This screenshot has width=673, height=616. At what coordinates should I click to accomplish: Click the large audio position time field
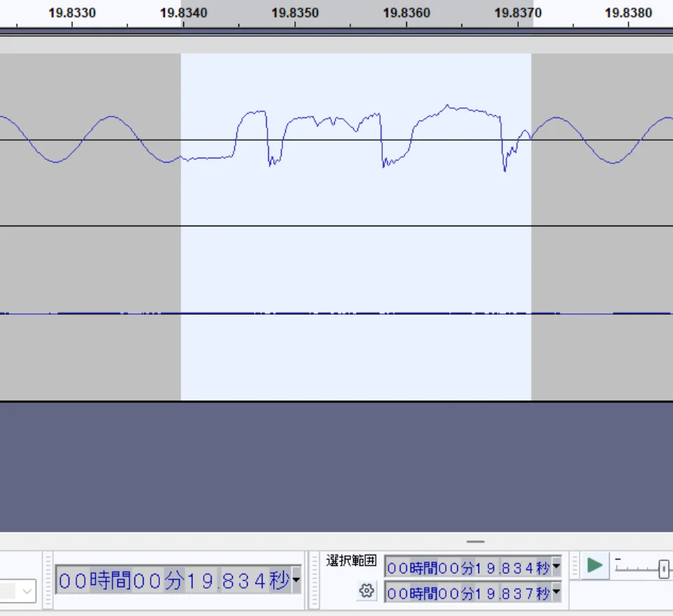[173, 581]
